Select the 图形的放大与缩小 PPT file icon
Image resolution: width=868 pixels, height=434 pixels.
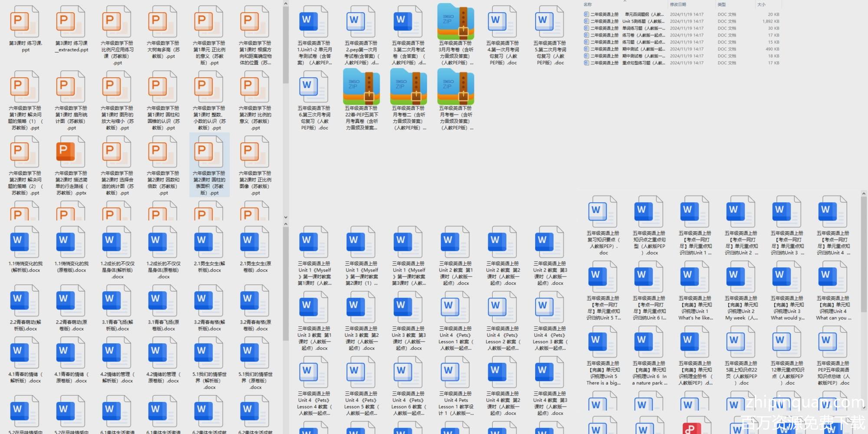coord(117,86)
